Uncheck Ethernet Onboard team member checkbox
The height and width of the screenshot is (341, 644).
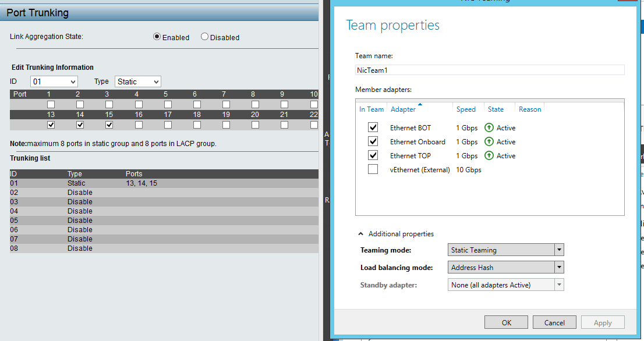coord(373,141)
